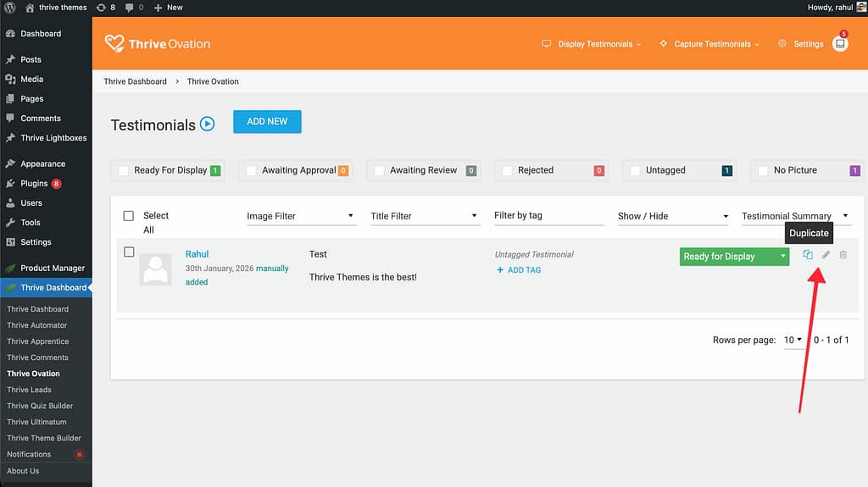Click the trash delete testimonial icon
Viewport: 868px width, 487px height.
[843, 255]
